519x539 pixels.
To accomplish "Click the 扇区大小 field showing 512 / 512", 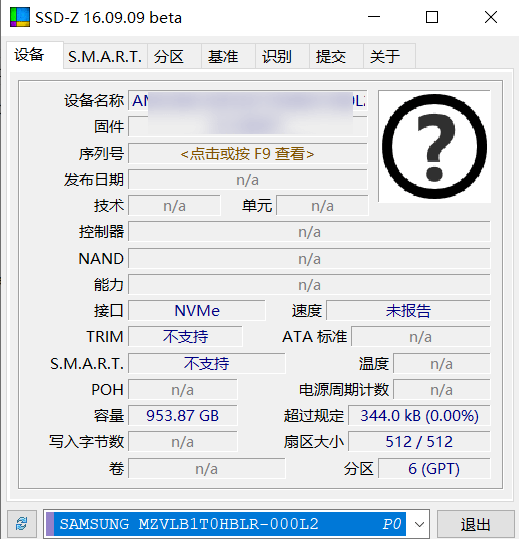I will 419,442.
